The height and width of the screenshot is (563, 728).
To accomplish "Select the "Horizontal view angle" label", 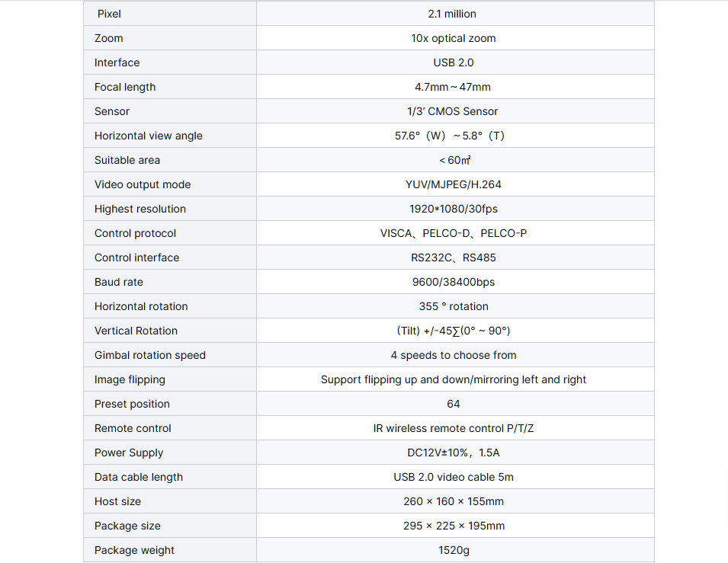I will 149,136.
